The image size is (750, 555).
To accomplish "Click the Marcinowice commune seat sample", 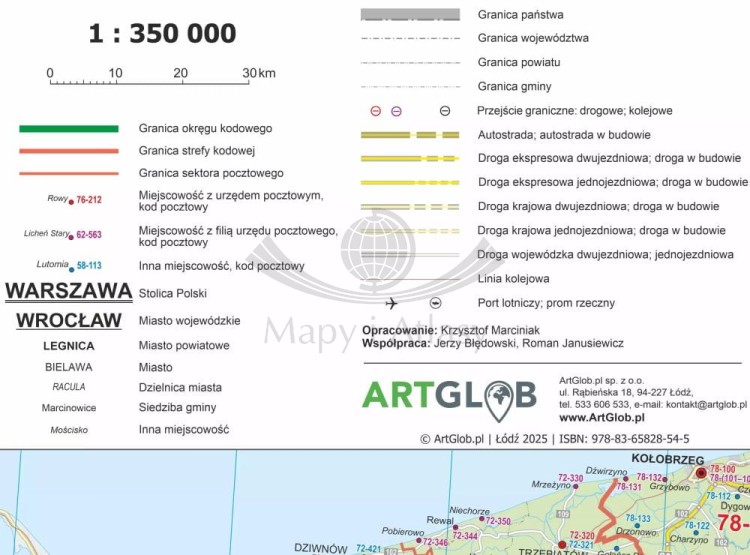I will 69,408.
